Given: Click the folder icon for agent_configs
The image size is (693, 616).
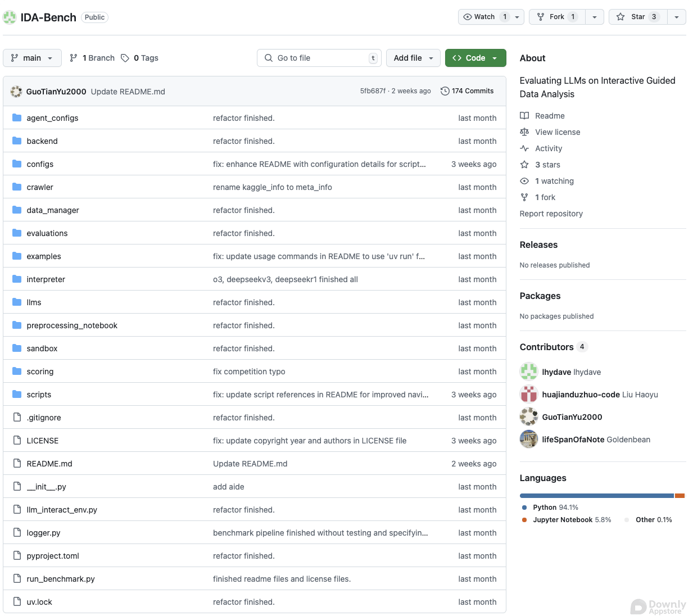Looking at the screenshot, I should click(x=17, y=118).
